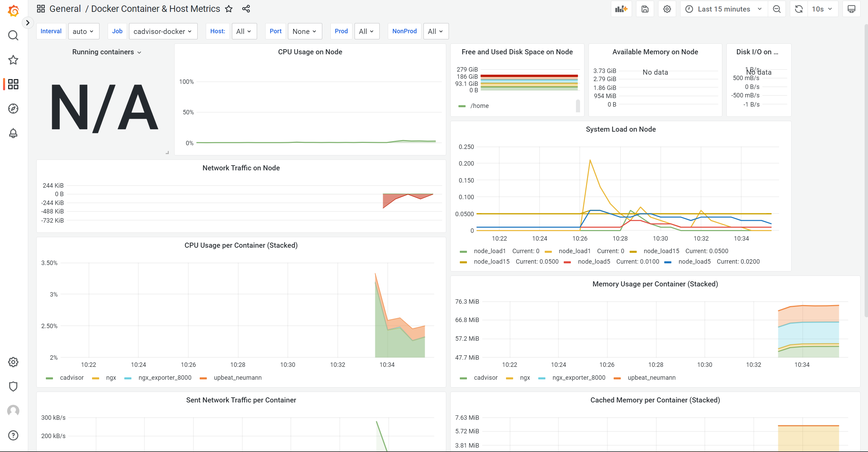The height and width of the screenshot is (452, 868).
Task: Toggle cadvisor series in CPU per Container legend
Action: (72, 378)
